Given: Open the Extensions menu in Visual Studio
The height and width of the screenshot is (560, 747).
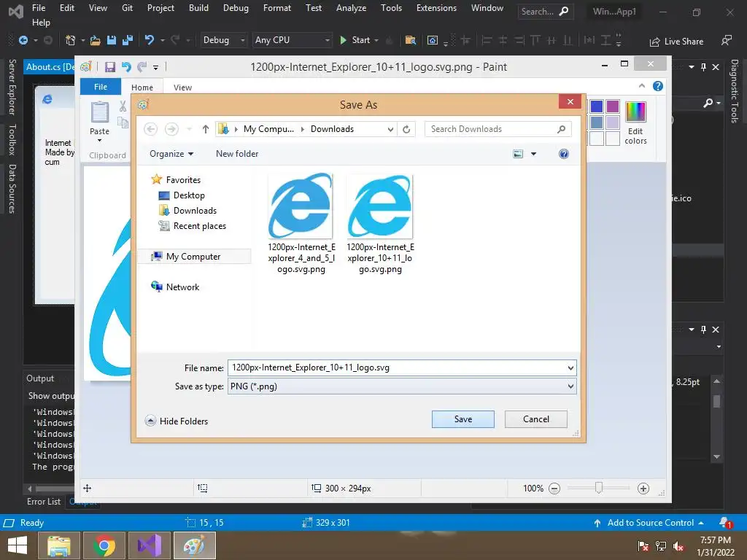Looking at the screenshot, I should [436, 8].
